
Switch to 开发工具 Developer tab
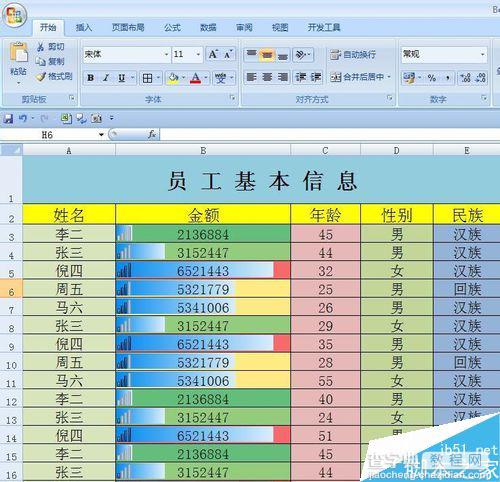tap(324, 27)
